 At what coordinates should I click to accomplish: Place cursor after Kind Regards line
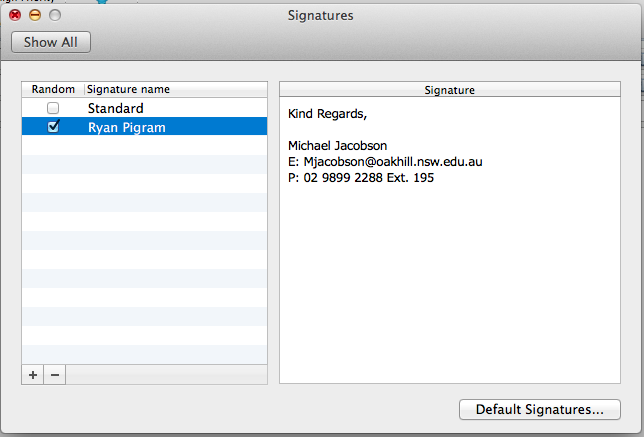click(x=368, y=114)
